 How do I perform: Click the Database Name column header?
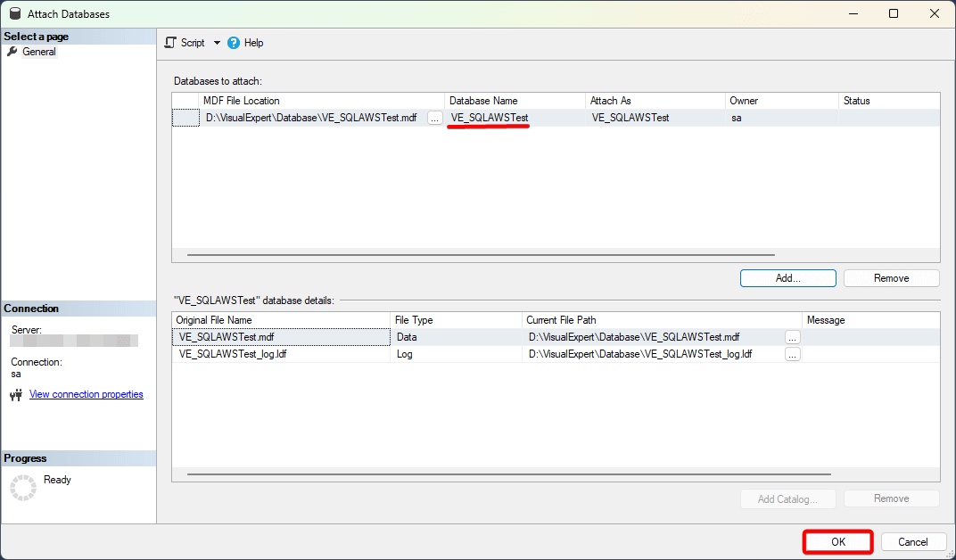515,101
